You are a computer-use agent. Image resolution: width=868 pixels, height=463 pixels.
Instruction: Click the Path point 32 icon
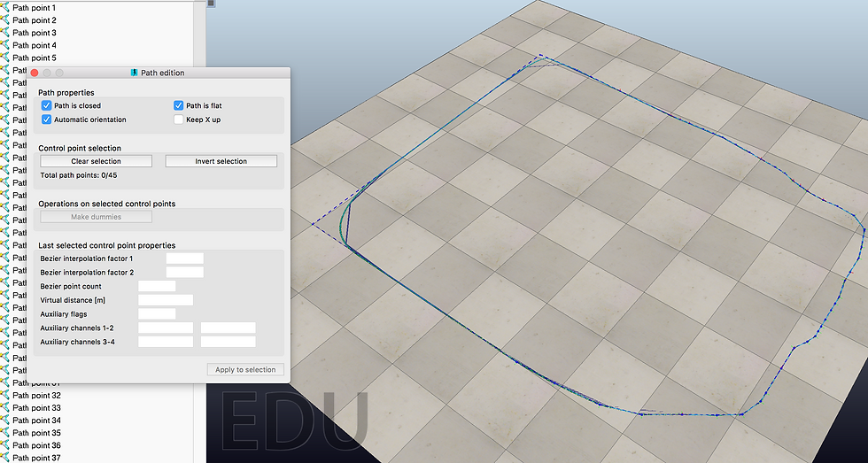pyautogui.click(x=4, y=396)
